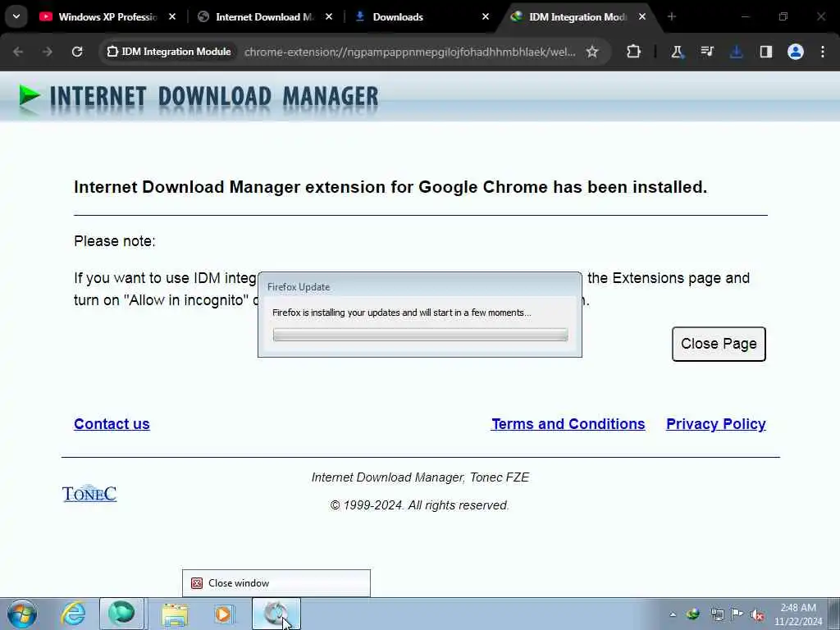Viewport: 840px width, 630px height.
Task: Click the green globe browser taskbar icon
Action: (122, 614)
